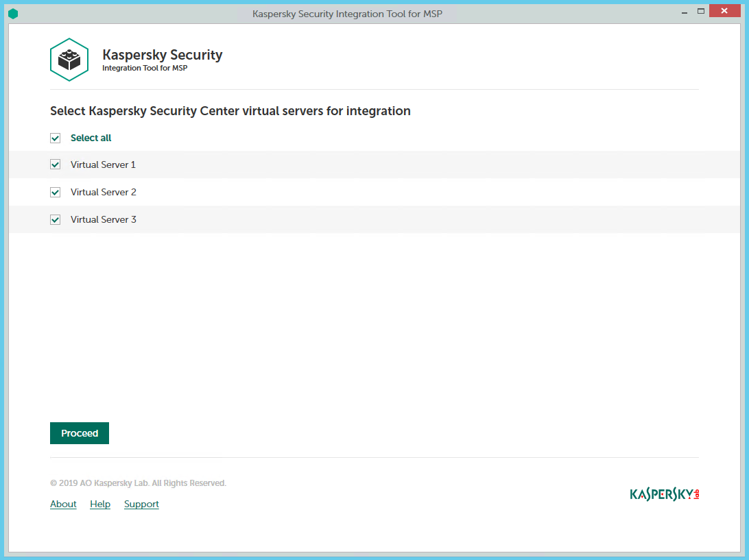Uncheck the Virtual Server 1 checkbox

[56, 165]
